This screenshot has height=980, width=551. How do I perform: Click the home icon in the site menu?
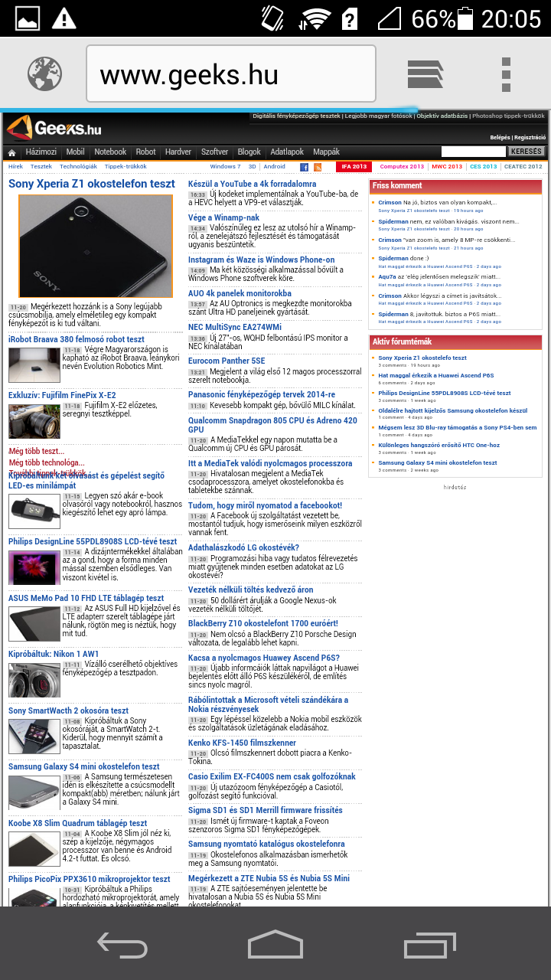click(x=11, y=152)
